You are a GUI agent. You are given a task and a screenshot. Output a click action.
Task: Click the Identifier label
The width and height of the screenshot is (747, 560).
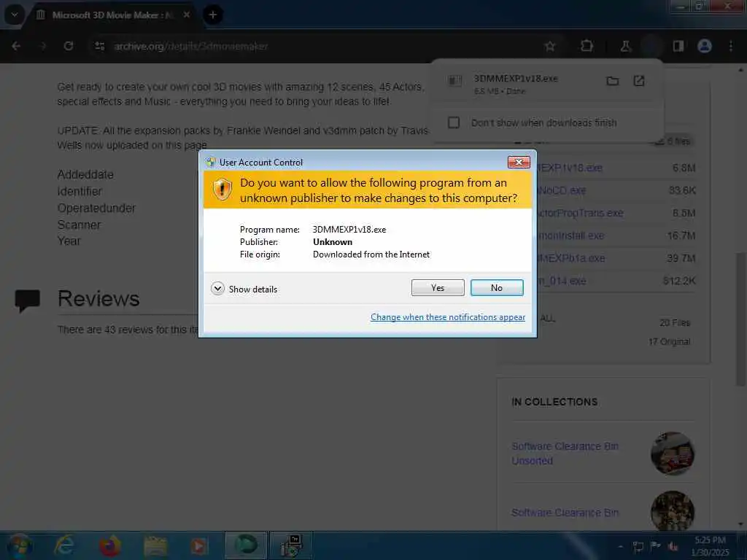click(x=80, y=192)
